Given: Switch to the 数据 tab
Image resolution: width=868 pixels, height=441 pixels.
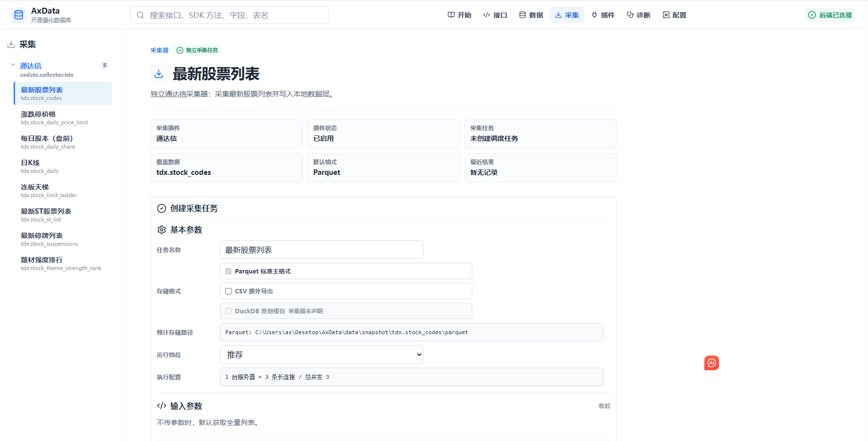Looking at the screenshot, I should pos(531,15).
